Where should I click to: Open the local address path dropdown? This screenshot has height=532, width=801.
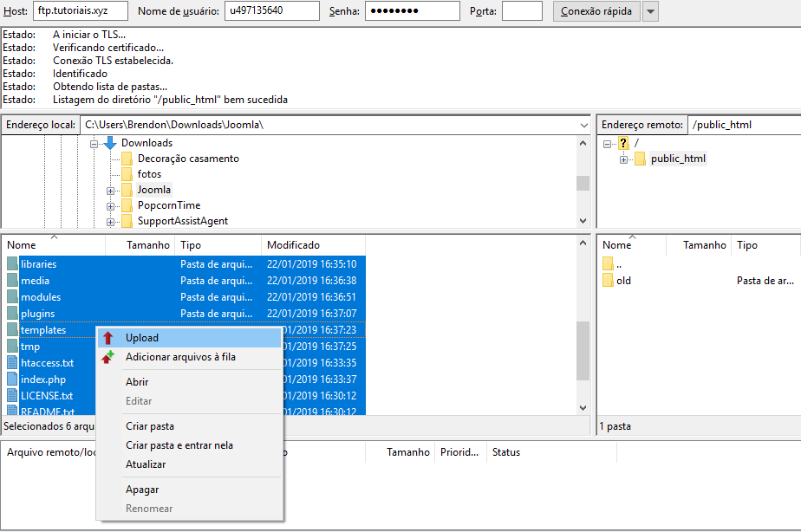pyautogui.click(x=584, y=125)
